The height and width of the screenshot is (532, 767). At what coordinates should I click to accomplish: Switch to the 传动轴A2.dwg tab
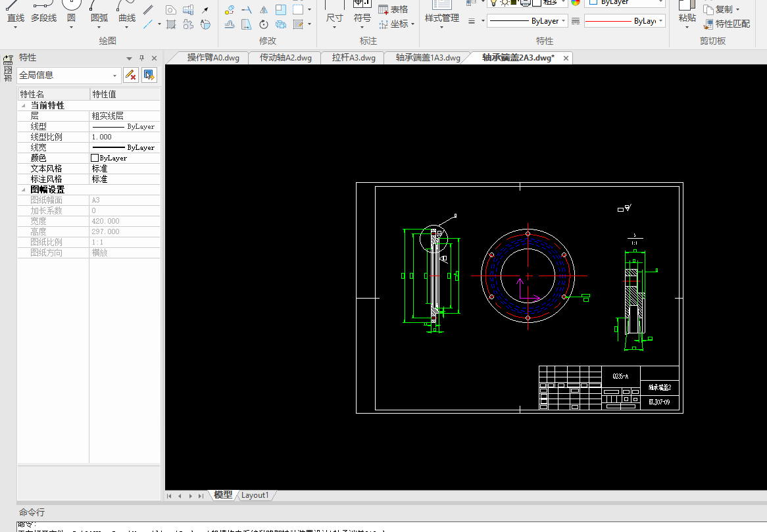click(285, 58)
